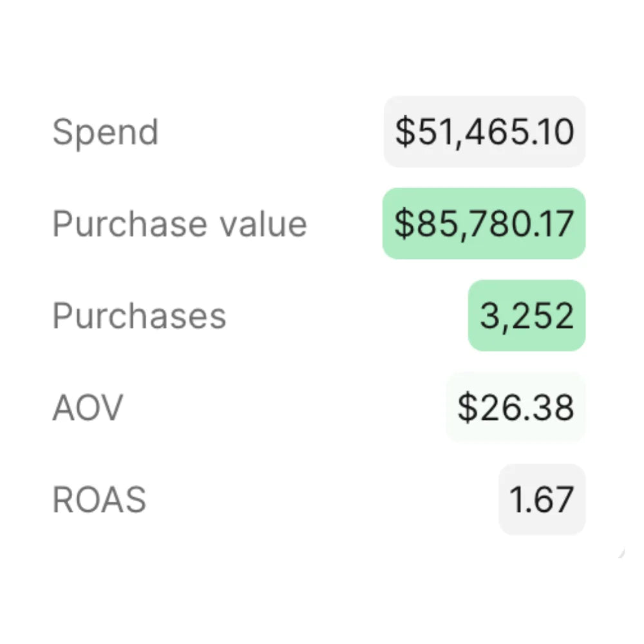Highlight the pale AOV amount chip
The image size is (644, 644).
coord(515,408)
